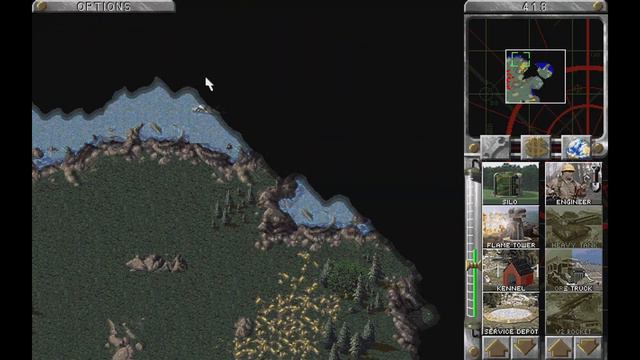The width and height of the screenshot is (640, 360).
Task: Open the Options menu tab
Action: click(x=104, y=6)
